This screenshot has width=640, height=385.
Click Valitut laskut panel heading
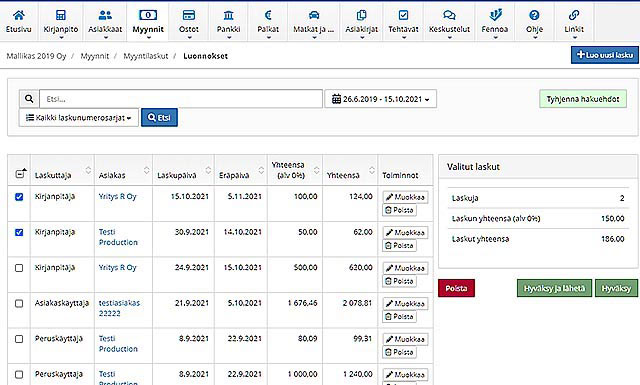click(x=473, y=167)
